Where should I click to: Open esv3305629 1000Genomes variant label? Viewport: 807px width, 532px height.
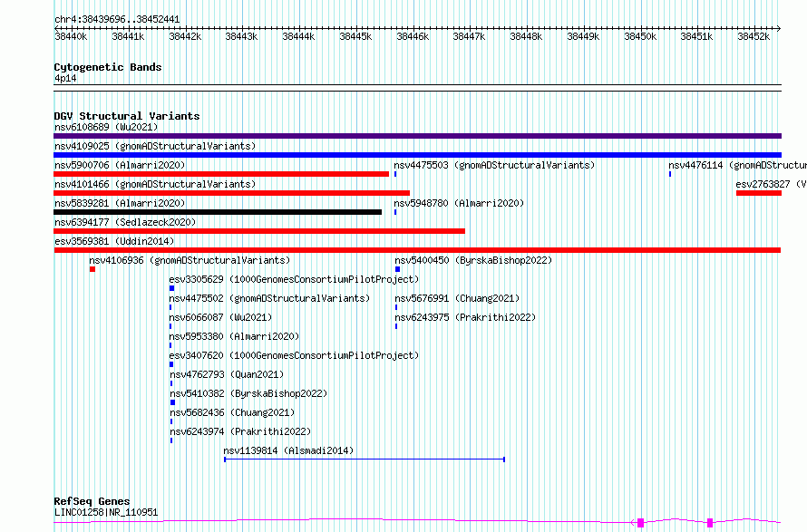(294, 279)
